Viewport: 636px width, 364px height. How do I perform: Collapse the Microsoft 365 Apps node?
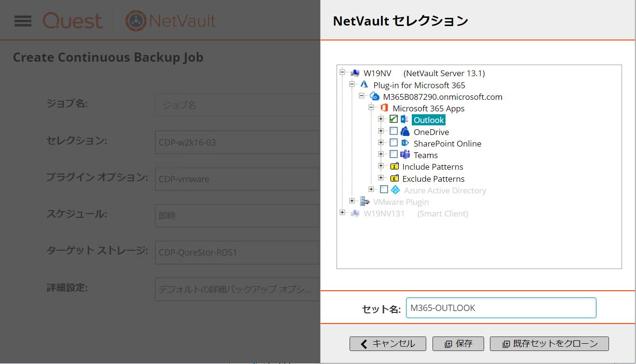(x=371, y=107)
